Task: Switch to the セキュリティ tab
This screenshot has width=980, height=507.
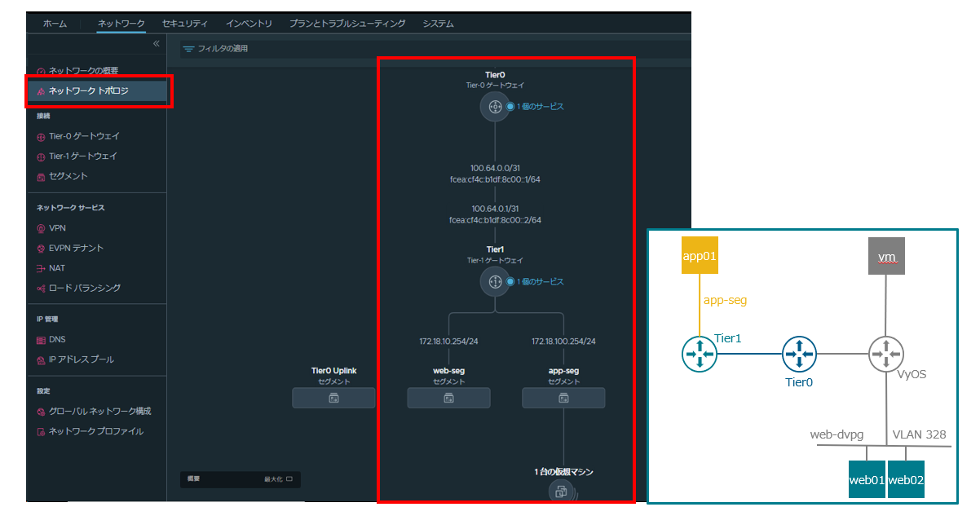Action: (x=185, y=24)
